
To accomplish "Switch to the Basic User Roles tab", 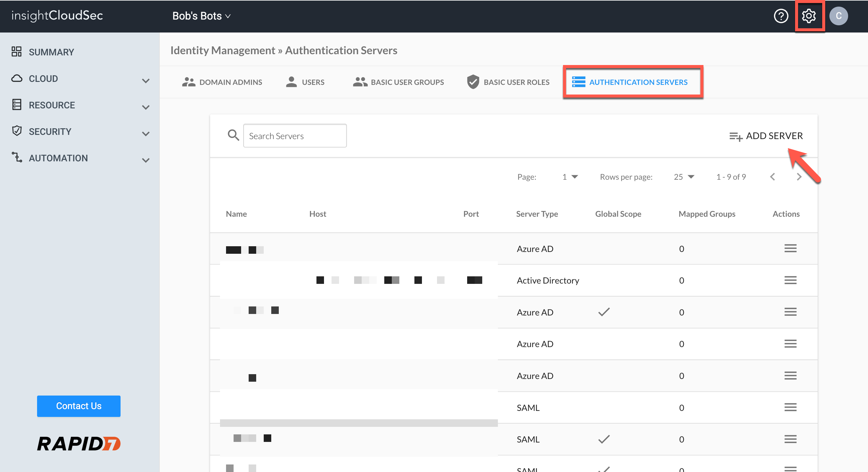I will point(508,82).
